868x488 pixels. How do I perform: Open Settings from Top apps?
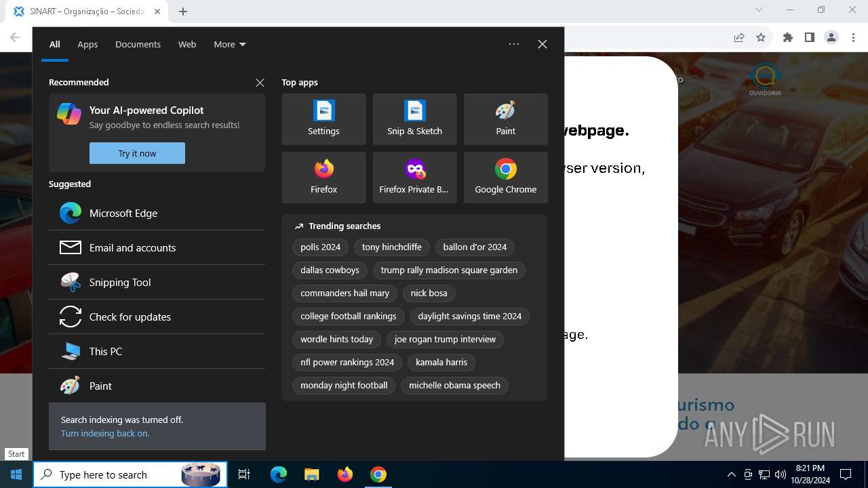click(323, 119)
